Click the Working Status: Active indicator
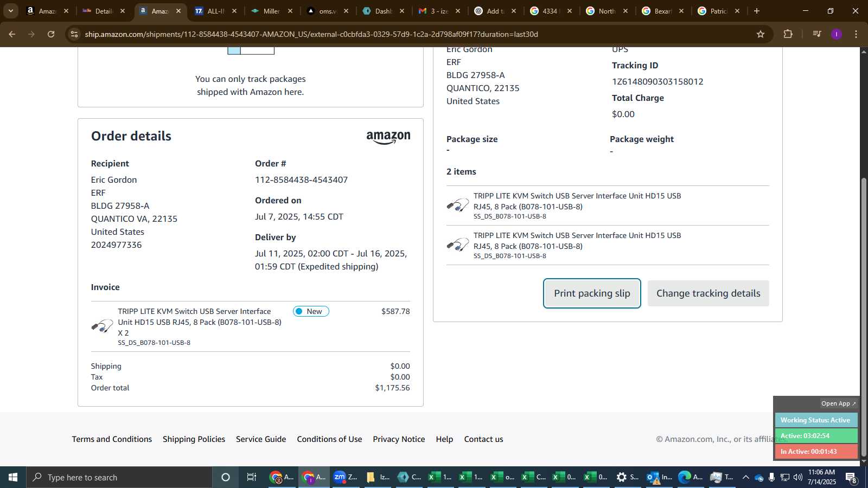Viewport: 868px width, 488px height. 816,420
